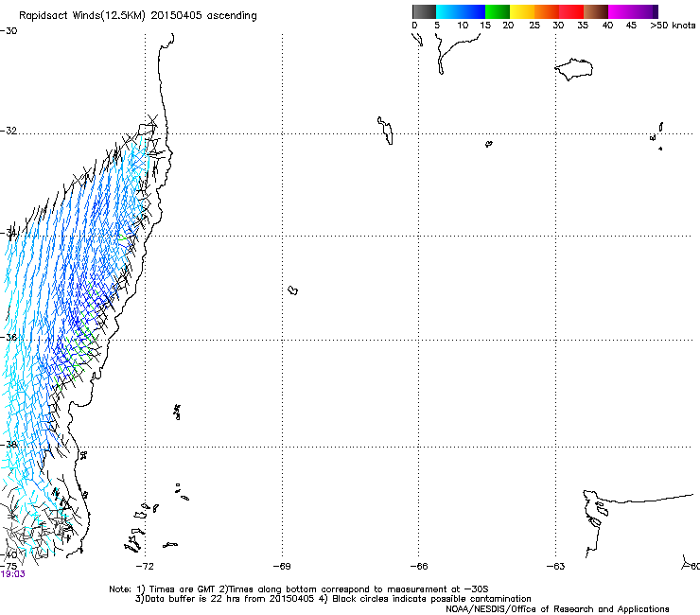Select the '-66' longitude axis label
700x615 pixels.
(x=419, y=567)
